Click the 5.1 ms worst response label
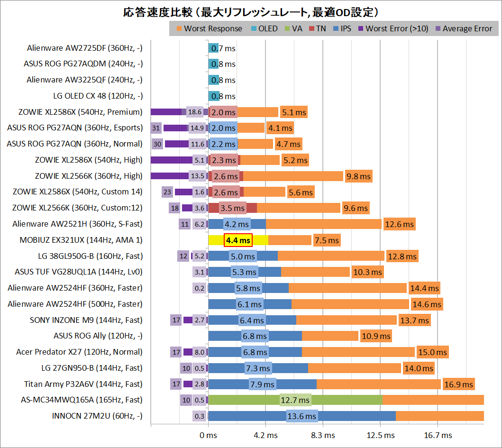Viewport: 502px width, 448px height. [x=294, y=112]
